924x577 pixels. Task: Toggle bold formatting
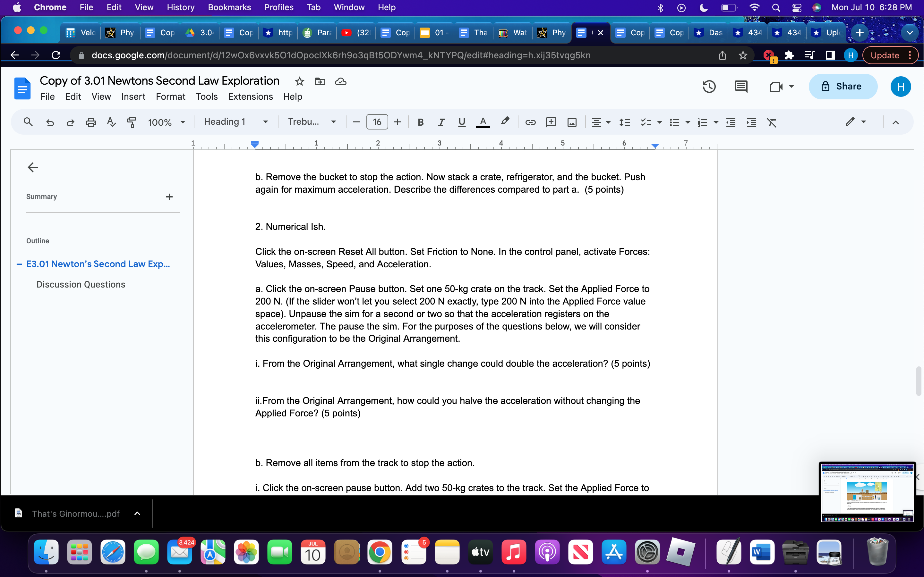[x=420, y=122]
